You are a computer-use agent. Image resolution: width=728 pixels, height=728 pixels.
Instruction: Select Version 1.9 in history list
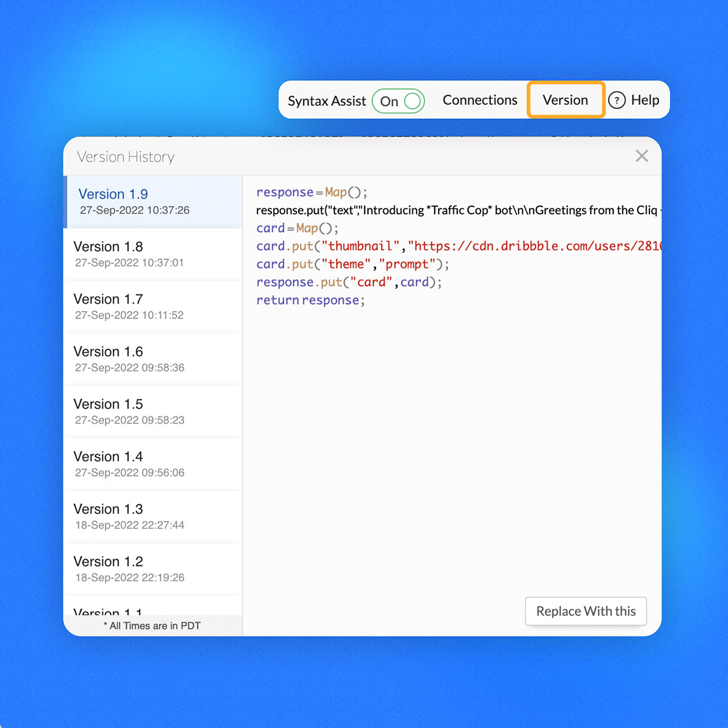[152, 201]
